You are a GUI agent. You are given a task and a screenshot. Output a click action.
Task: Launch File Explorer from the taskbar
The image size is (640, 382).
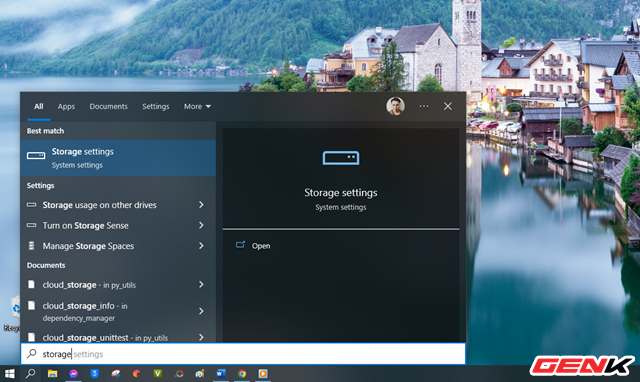pos(52,373)
